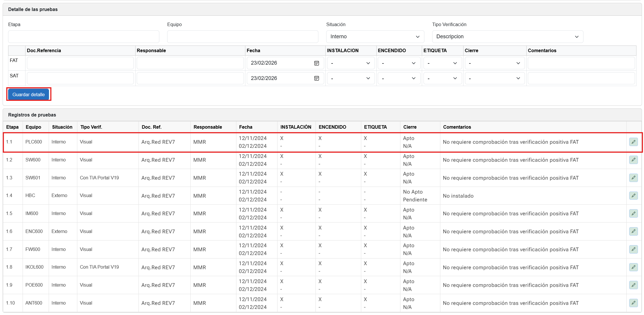Click FAT Doc.Referencia text field

coord(80,63)
